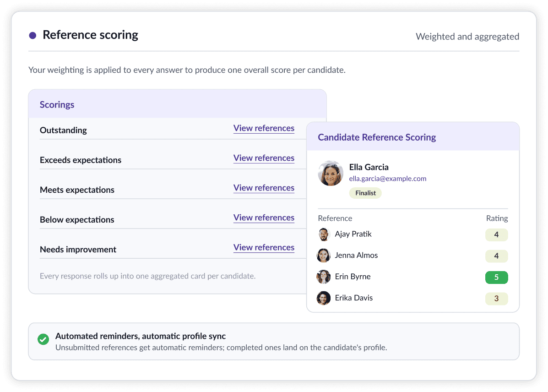Click the Ella Garcia name

[369, 167]
